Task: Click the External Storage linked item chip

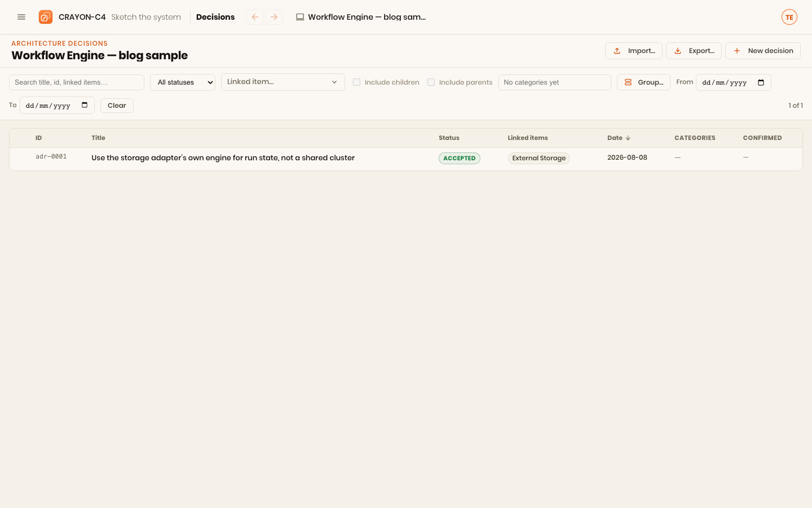Action: (x=539, y=159)
